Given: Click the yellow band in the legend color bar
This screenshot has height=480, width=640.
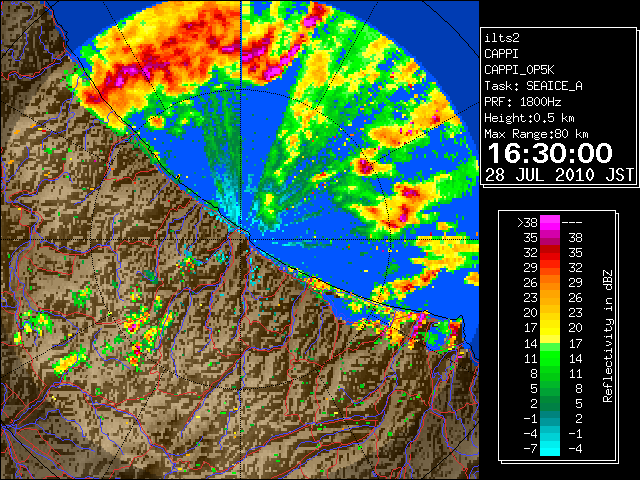Looking at the screenshot, I should pos(550,328).
